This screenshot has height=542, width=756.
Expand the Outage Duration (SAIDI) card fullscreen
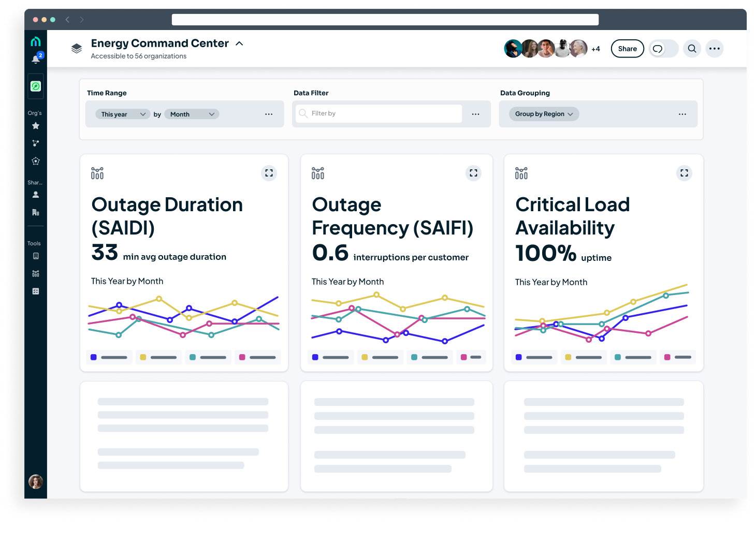(269, 173)
